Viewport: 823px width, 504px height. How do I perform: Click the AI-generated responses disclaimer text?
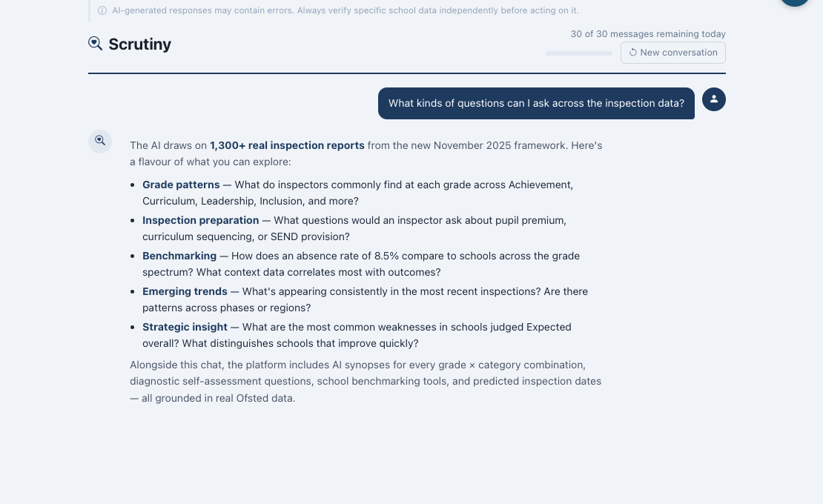point(346,10)
